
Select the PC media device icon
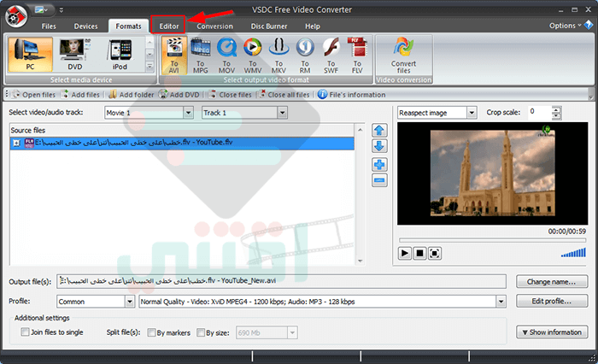click(x=30, y=55)
